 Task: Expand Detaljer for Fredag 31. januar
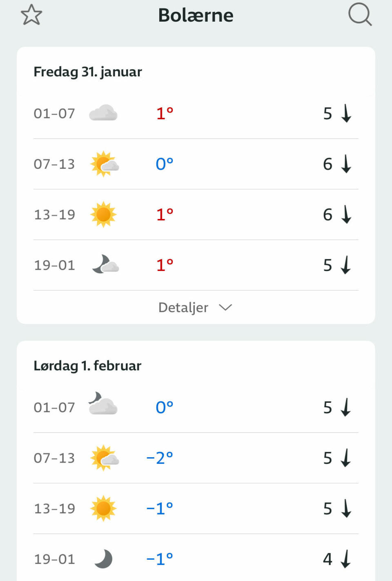183,307
